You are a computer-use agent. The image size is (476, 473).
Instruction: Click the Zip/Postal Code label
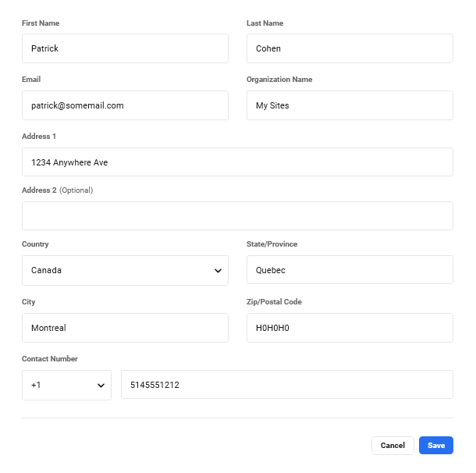(274, 302)
